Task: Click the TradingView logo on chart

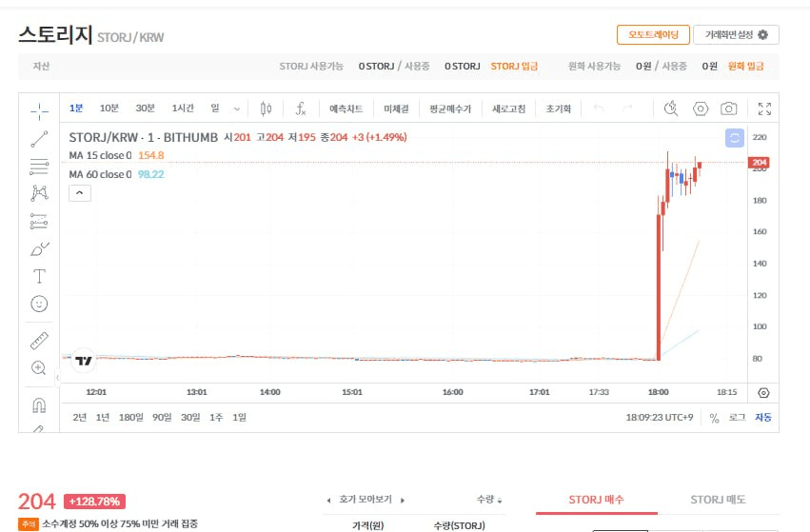Action: coord(83,361)
